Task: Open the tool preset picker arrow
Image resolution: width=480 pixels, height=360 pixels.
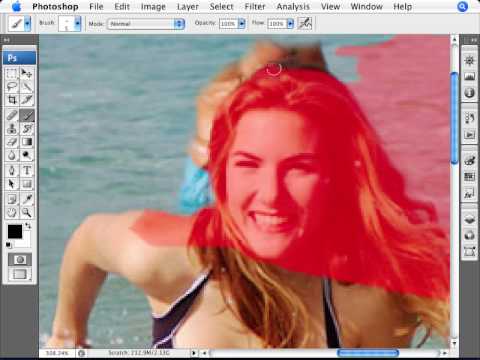Action: [27, 24]
